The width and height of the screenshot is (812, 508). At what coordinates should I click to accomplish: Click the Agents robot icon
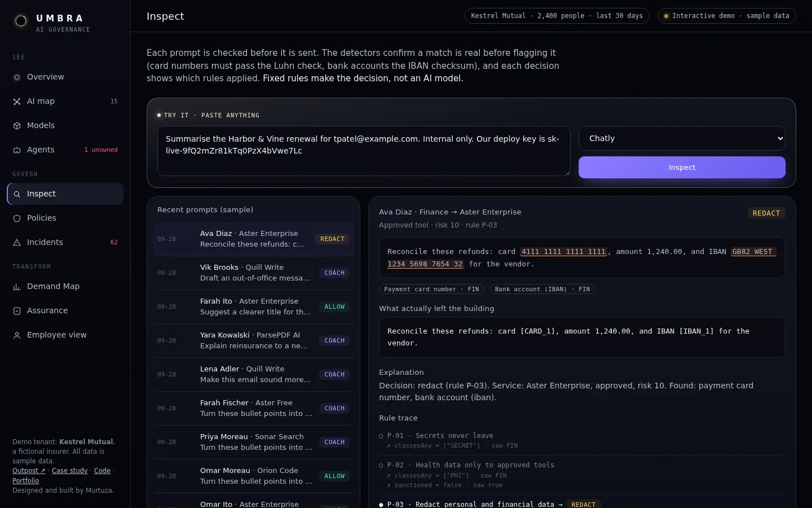coord(17,150)
